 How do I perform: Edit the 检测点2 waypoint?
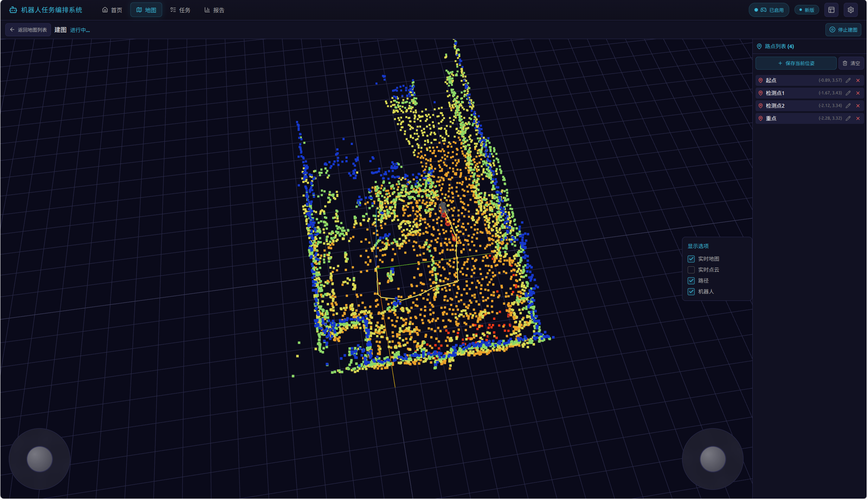849,106
